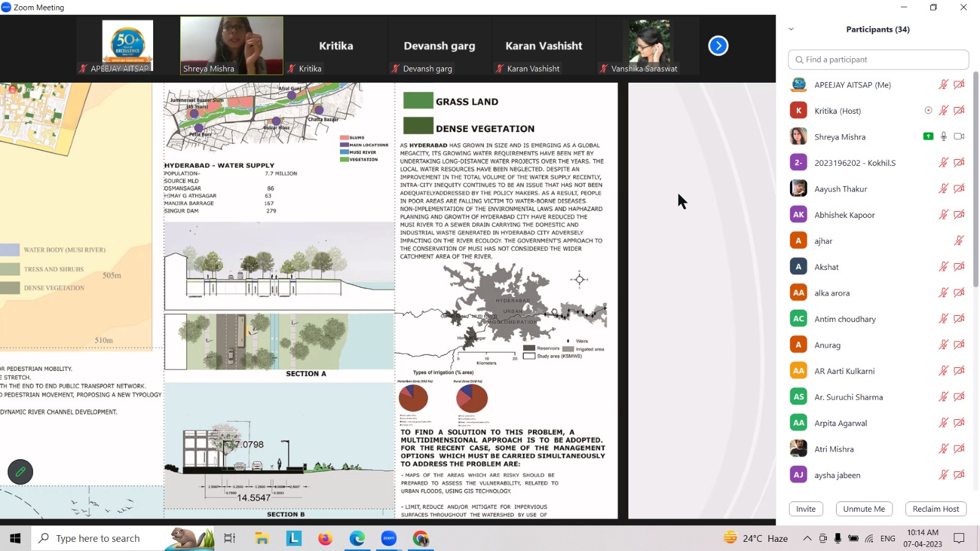
Task: Click Anurag's muted microphone icon
Action: (943, 345)
